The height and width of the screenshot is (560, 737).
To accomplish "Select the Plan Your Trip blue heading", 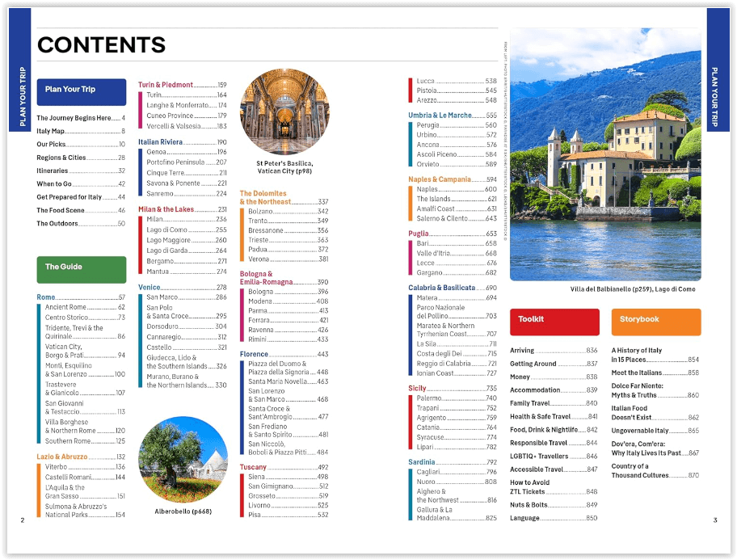I will click(81, 91).
